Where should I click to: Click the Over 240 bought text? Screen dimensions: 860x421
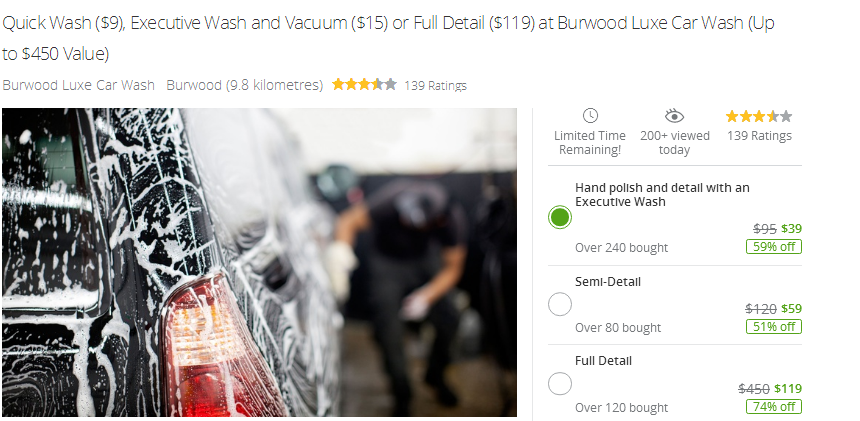[621, 248]
